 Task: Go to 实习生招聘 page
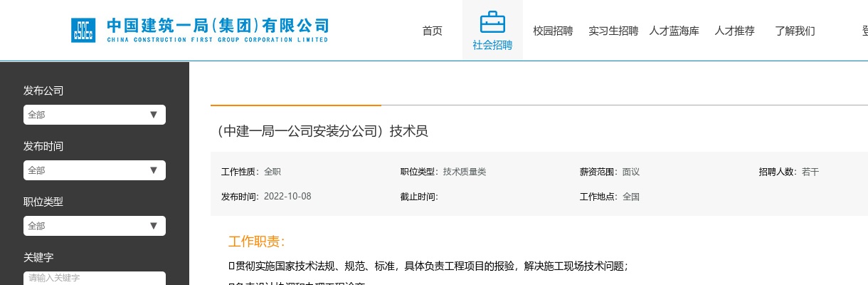613,31
